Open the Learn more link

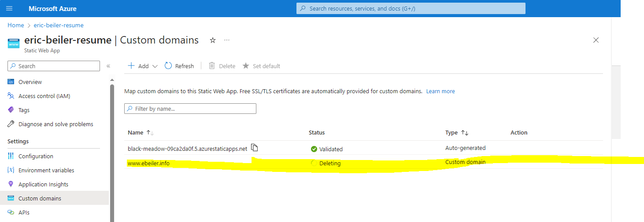pyautogui.click(x=440, y=91)
